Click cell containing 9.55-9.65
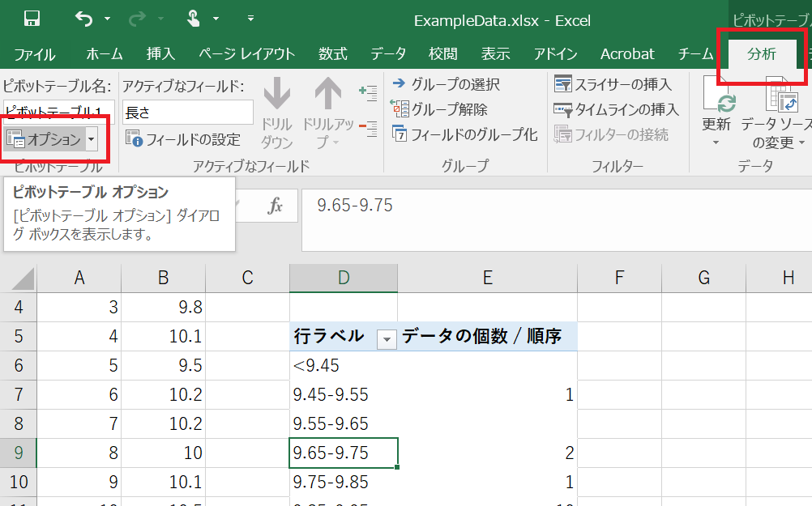 pos(344,423)
